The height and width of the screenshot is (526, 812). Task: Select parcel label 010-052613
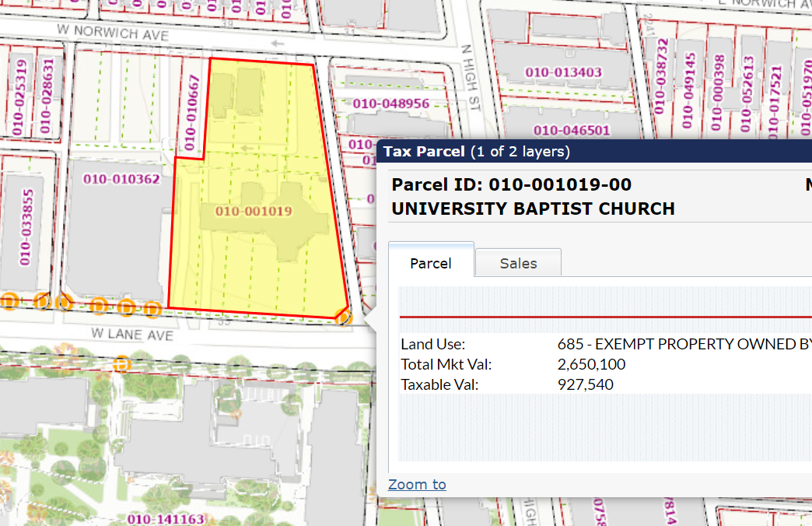(x=746, y=94)
